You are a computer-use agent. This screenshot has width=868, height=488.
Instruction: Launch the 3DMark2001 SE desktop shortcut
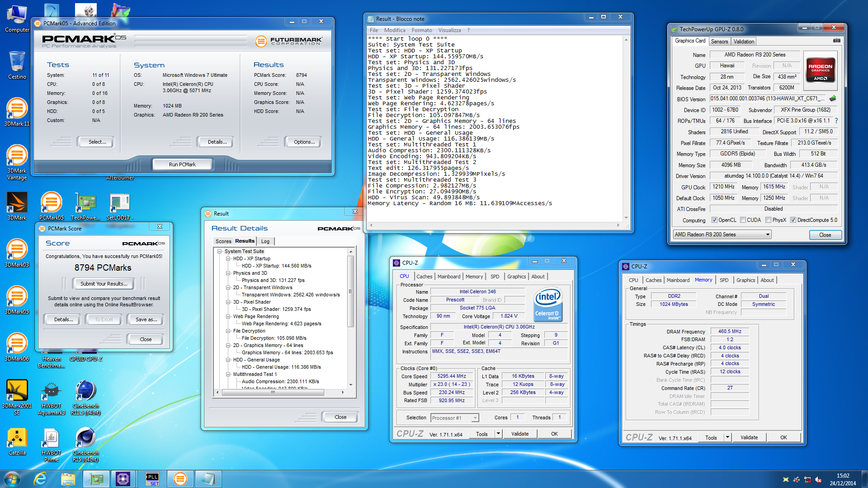coord(17,397)
